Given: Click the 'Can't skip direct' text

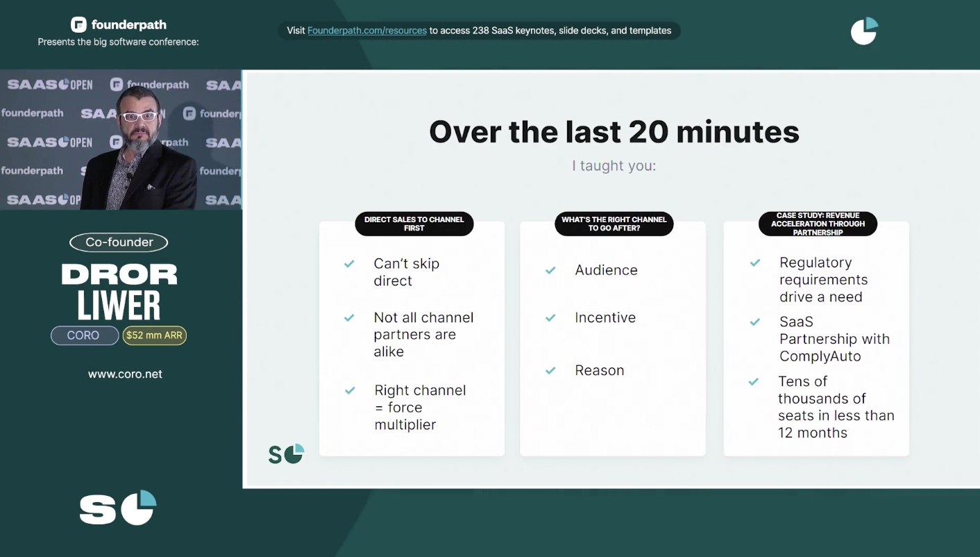Looking at the screenshot, I should coord(407,272).
